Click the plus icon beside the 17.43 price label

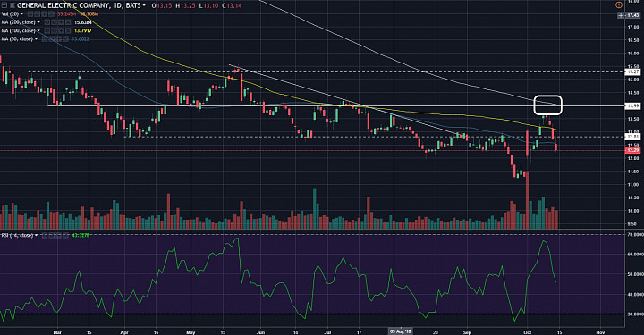pos(622,15)
